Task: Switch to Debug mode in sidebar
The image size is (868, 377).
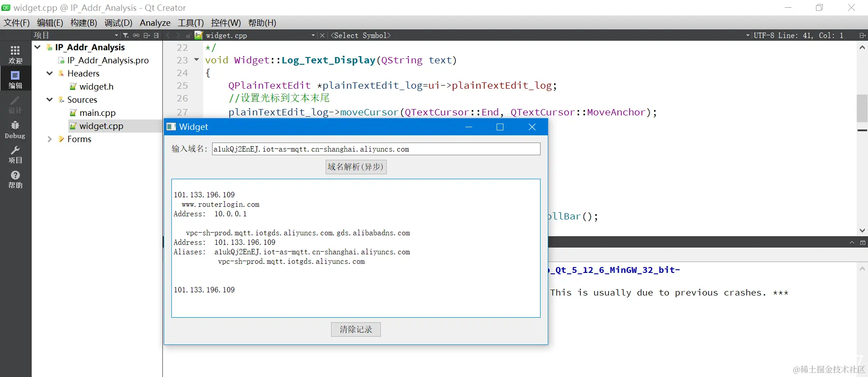Action: click(15, 129)
